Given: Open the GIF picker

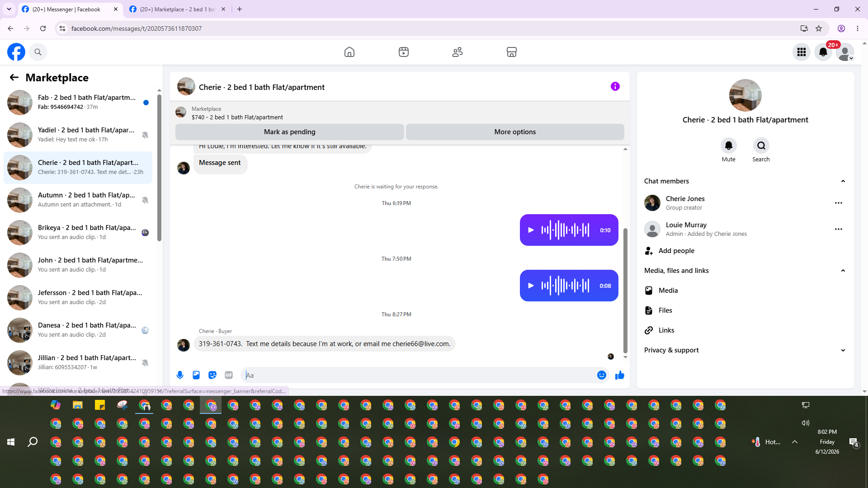Looking at the screenshot, I should coord(229,375).
